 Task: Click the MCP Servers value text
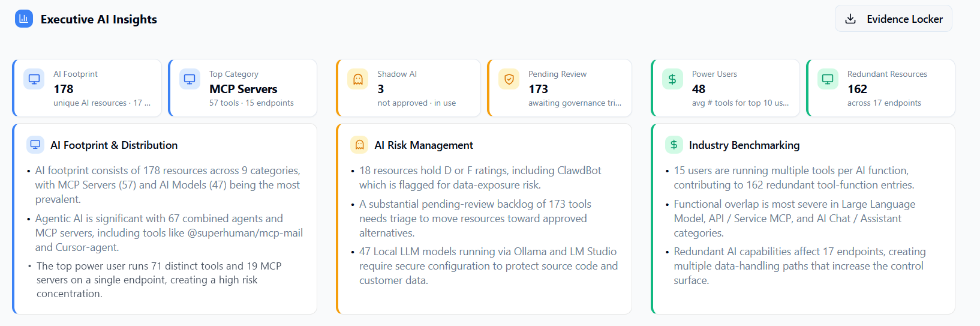click(244, 89)
